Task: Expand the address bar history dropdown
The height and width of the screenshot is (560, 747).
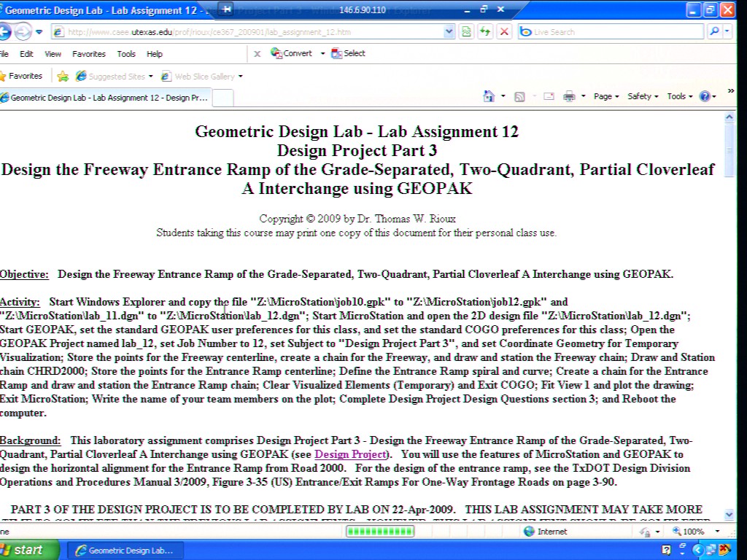Action: (449, 32)
